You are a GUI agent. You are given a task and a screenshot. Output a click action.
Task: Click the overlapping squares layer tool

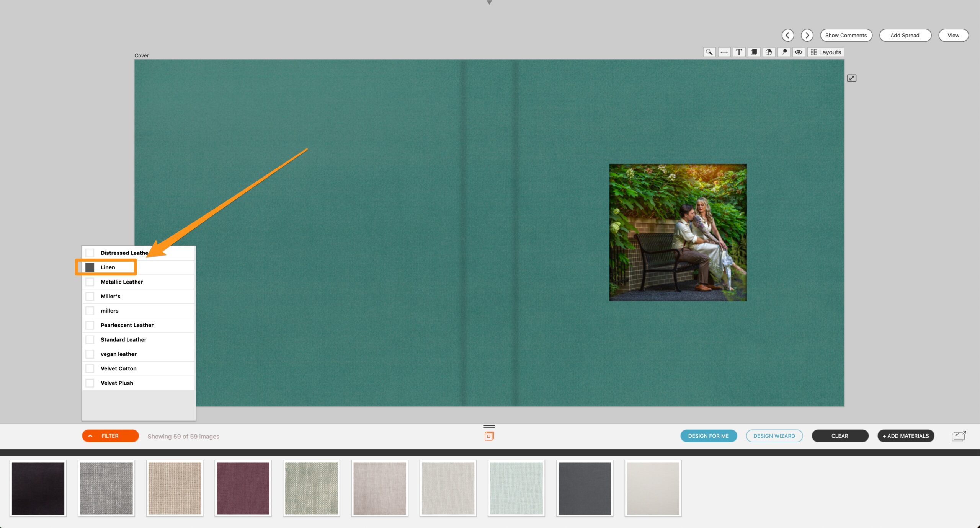754,52
